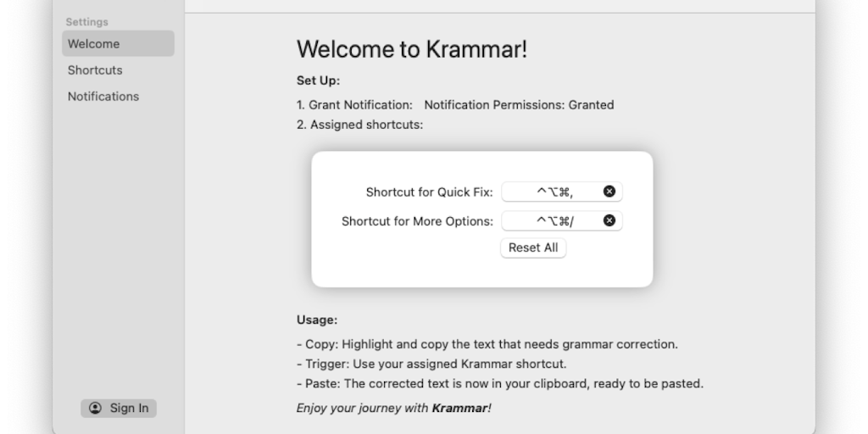Click the Settings sidebar header
The image size is (868, 434).
[x=86, y=21]
